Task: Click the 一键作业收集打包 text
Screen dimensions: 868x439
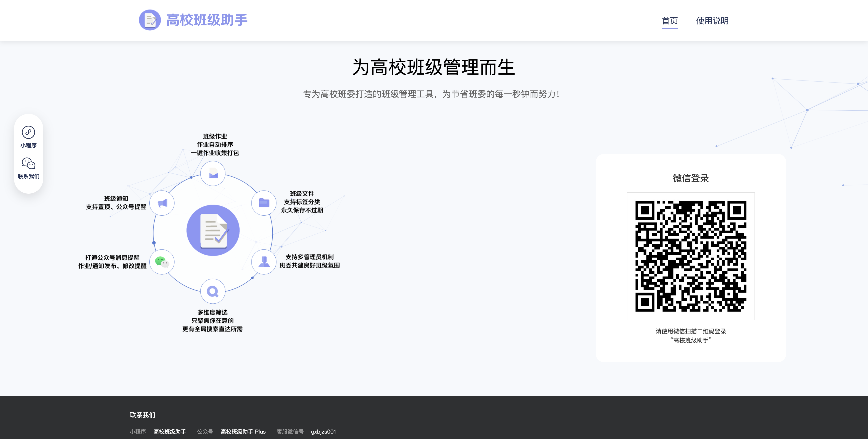Action: 215,153
